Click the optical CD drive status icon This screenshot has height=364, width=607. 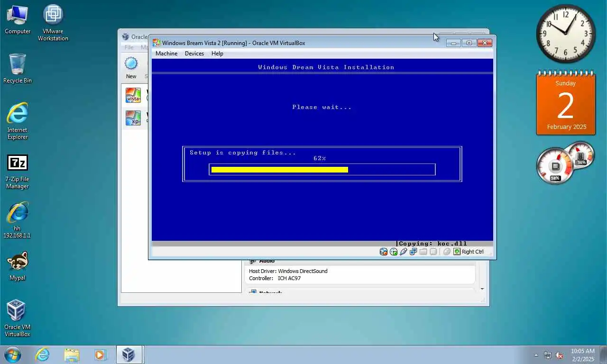[394, 252]
